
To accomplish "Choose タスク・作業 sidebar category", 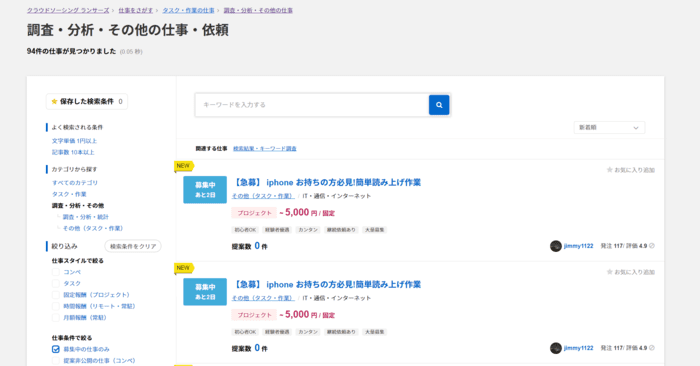I will tap(69, 195).
